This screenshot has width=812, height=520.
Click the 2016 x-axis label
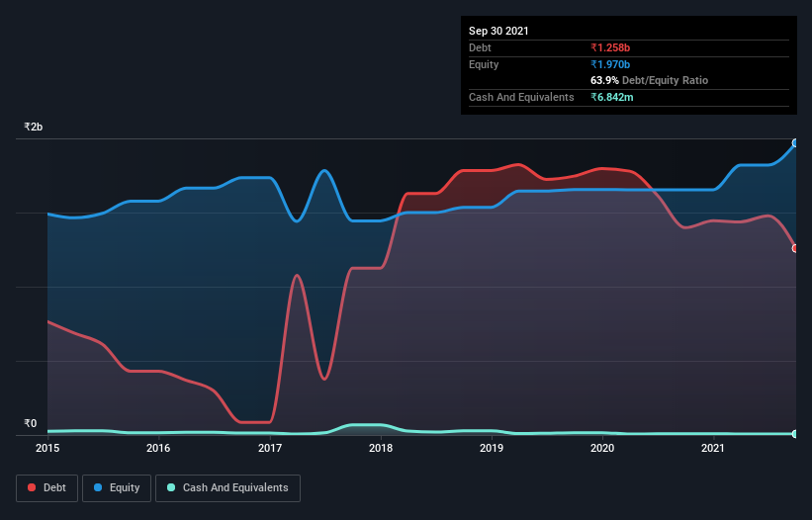tap(158, 448)
